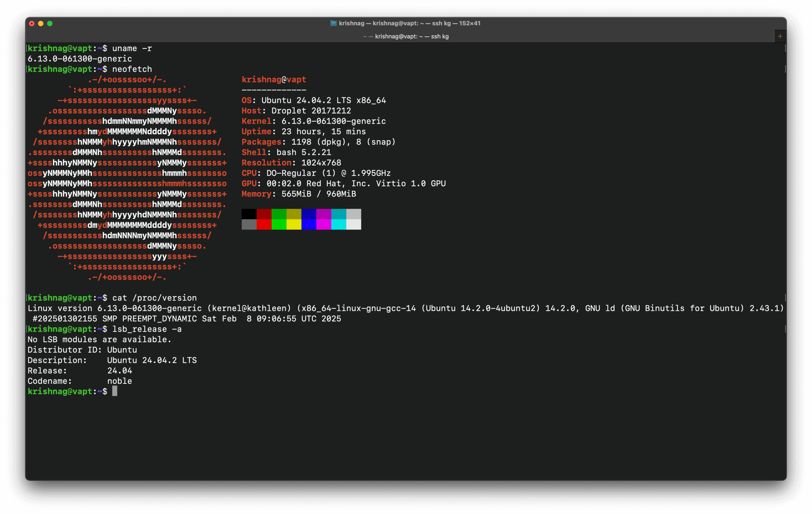This screenshot has height=514, width=812.
Task: Click the red 'krishnag@vapt' neofetch header
Action: [274, 80]
